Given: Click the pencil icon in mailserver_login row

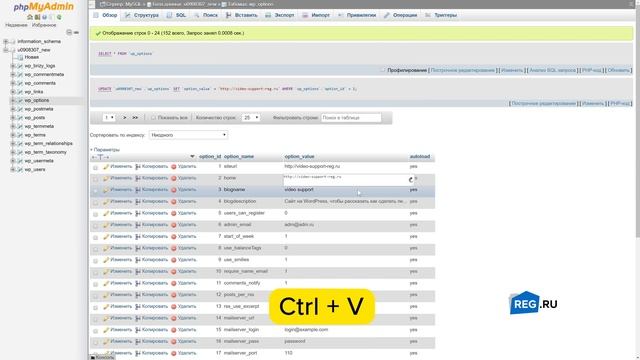Looking at the screenshot, I should 106,330.
